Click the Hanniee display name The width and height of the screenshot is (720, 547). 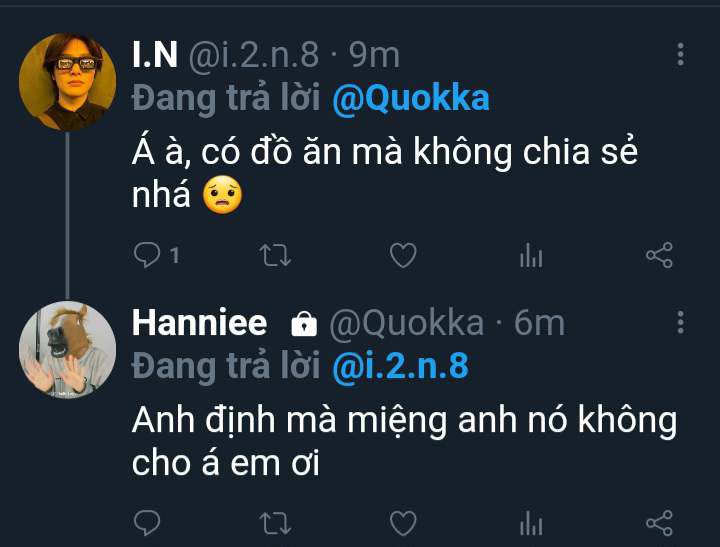200,323
